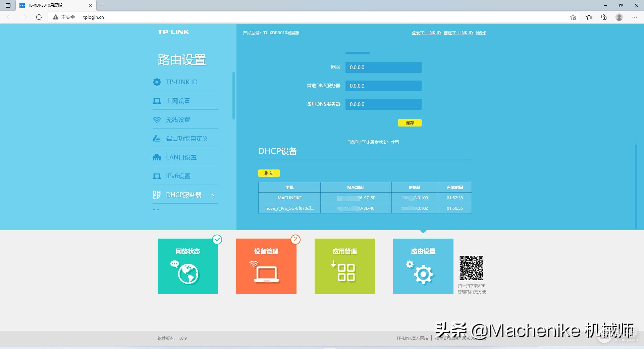Click the 软件版本: 1.0.9 footer text

[172, 338]
